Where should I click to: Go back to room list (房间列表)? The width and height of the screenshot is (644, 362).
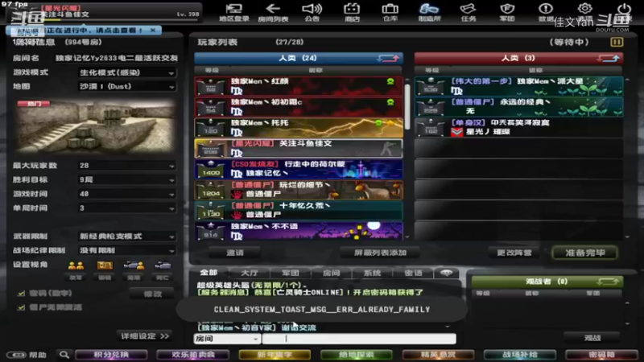(273, 12)
